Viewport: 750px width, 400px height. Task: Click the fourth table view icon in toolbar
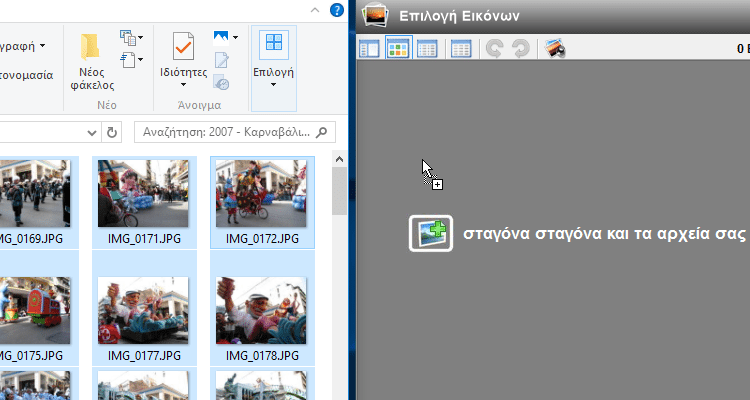point(461,49)
